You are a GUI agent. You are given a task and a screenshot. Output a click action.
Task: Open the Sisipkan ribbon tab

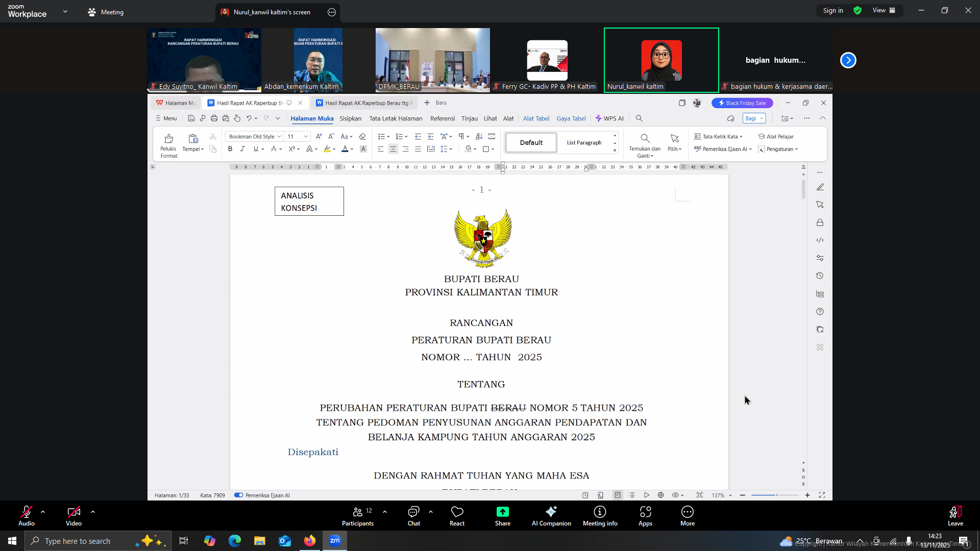[350, 118]
